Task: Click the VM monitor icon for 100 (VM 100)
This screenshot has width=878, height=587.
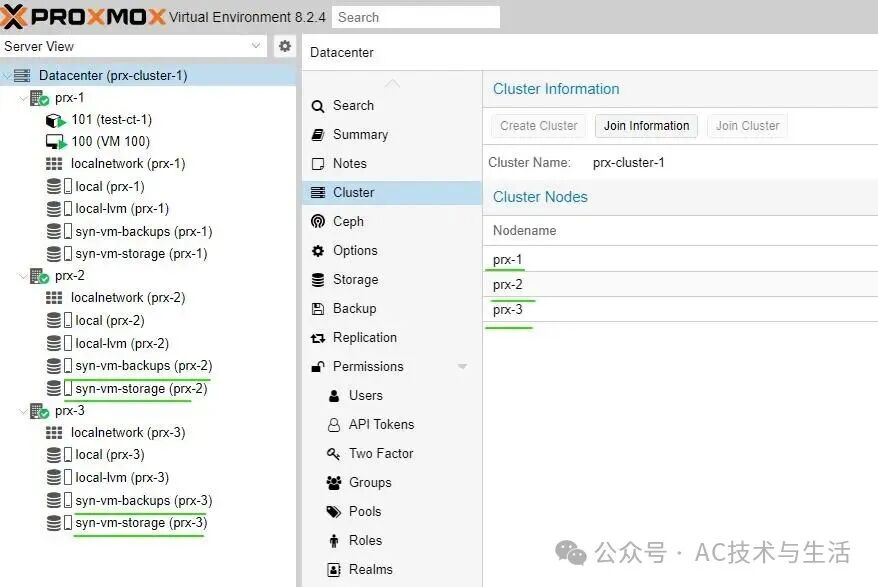Action: [55, 142]
